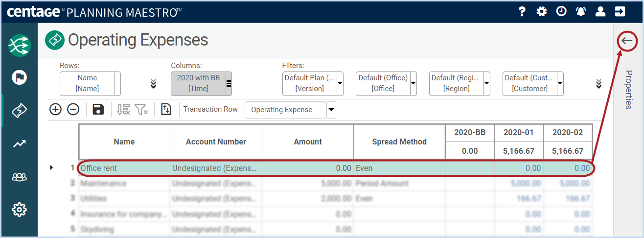This screenshot has width=644, height=238.
Task: Click the Properties panel label
Action: [629, 90]
